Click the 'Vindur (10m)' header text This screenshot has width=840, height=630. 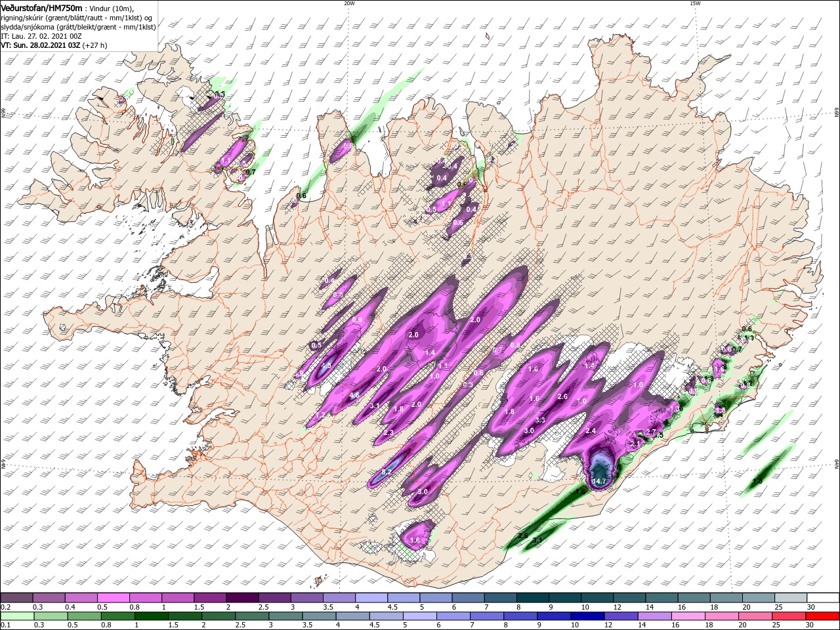coord(111,9)
